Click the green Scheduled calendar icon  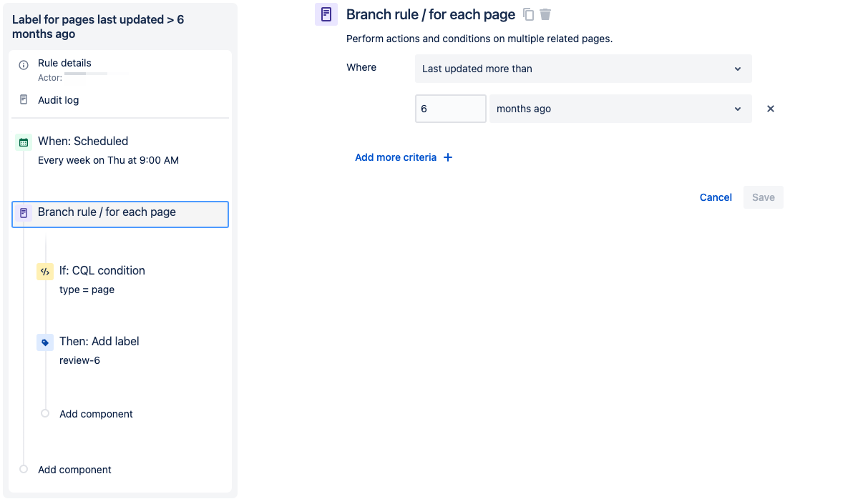tap(24, 142)
